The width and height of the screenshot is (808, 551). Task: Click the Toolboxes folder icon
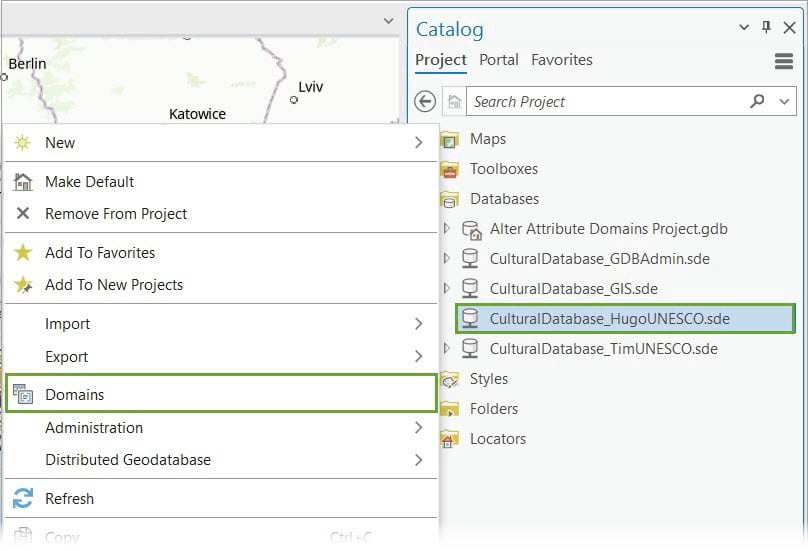450,169
